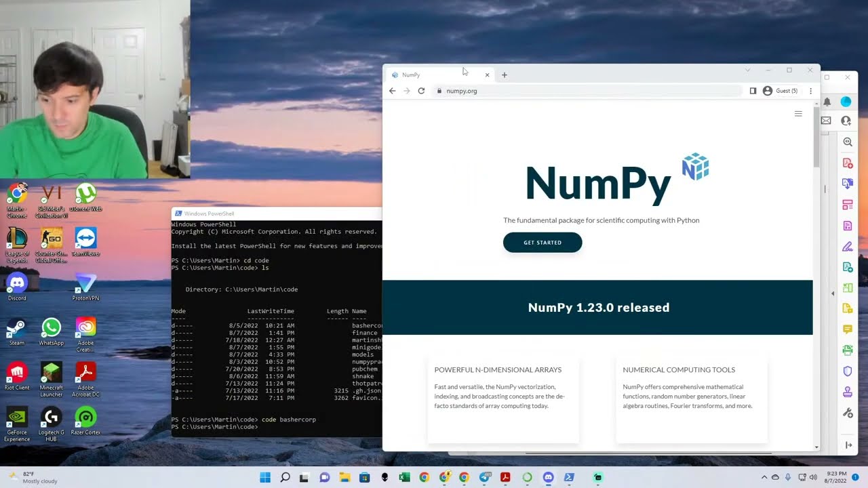This screenshot has width=868, height=488.
Task: Select the Fill & Sign pen tool in Acrobat
Action: (x=848, y=247)
